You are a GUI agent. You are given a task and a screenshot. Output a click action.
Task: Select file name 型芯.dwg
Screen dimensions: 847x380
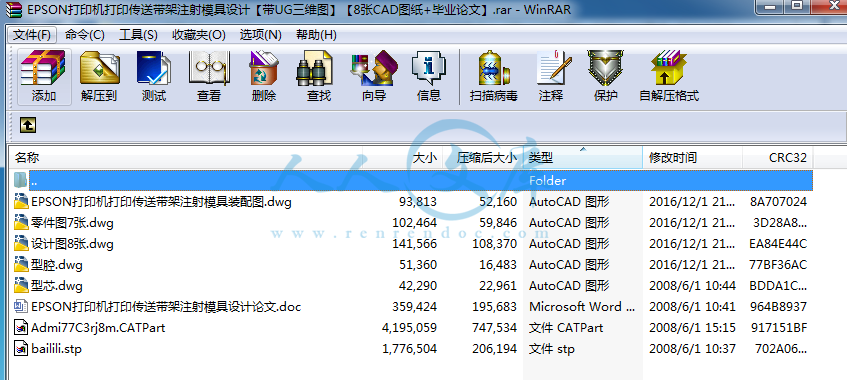pos(56,285)
